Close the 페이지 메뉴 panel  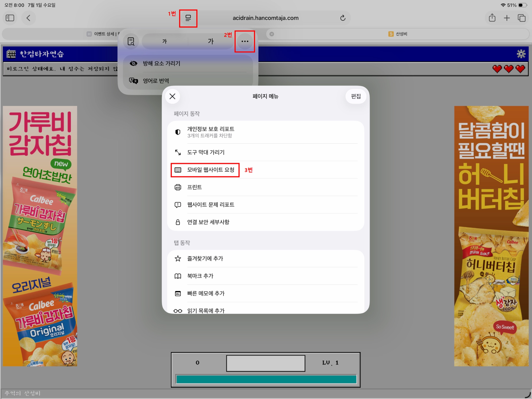(172, 96)
